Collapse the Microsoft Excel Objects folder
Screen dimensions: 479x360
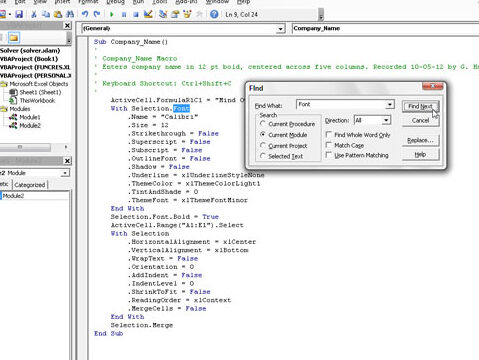coord(4,84)
